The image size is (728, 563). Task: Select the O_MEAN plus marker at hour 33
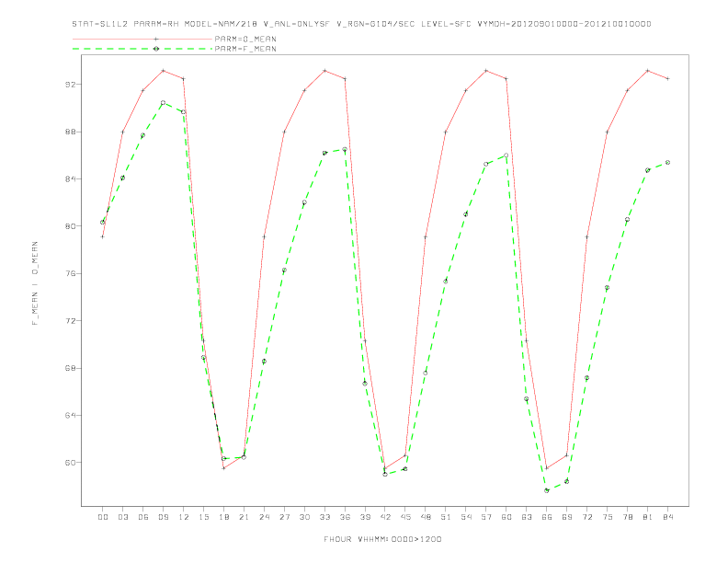[324, 71]
